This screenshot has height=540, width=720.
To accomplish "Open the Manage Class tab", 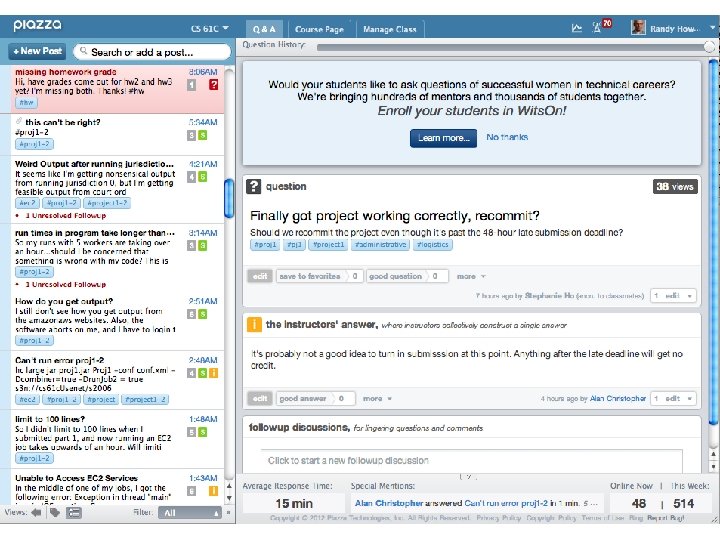I will pos(389,29).
